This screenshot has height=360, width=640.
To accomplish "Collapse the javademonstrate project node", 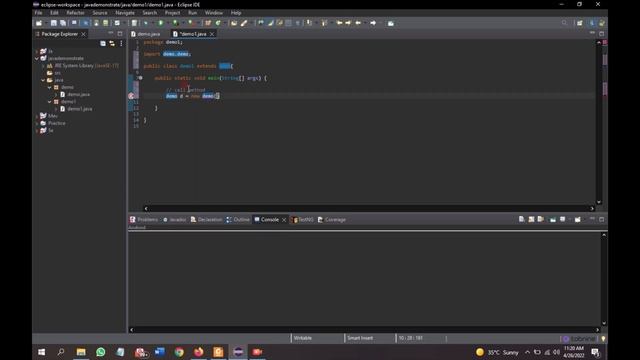I will click(x=37, y=58).
